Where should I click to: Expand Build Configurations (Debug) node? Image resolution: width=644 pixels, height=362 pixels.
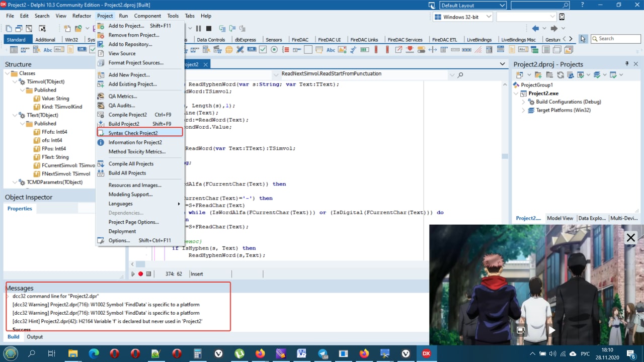tap(523, 102)
